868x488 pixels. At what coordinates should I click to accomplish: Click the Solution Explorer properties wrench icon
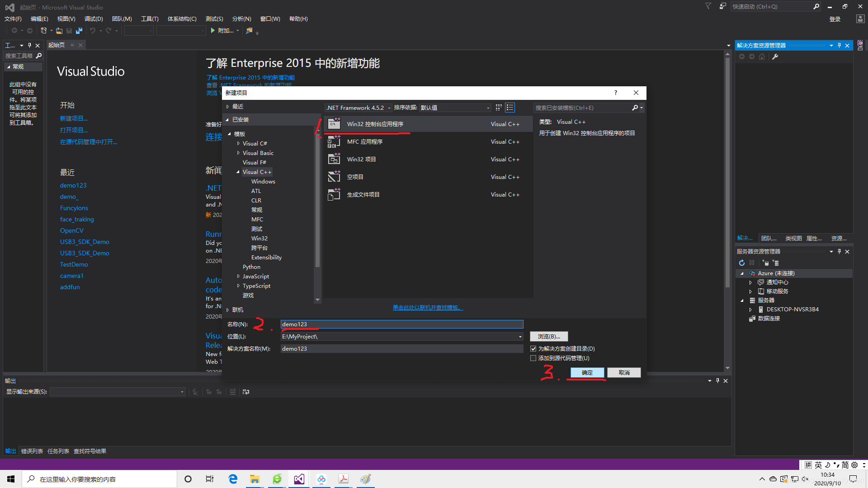(775, 56)
